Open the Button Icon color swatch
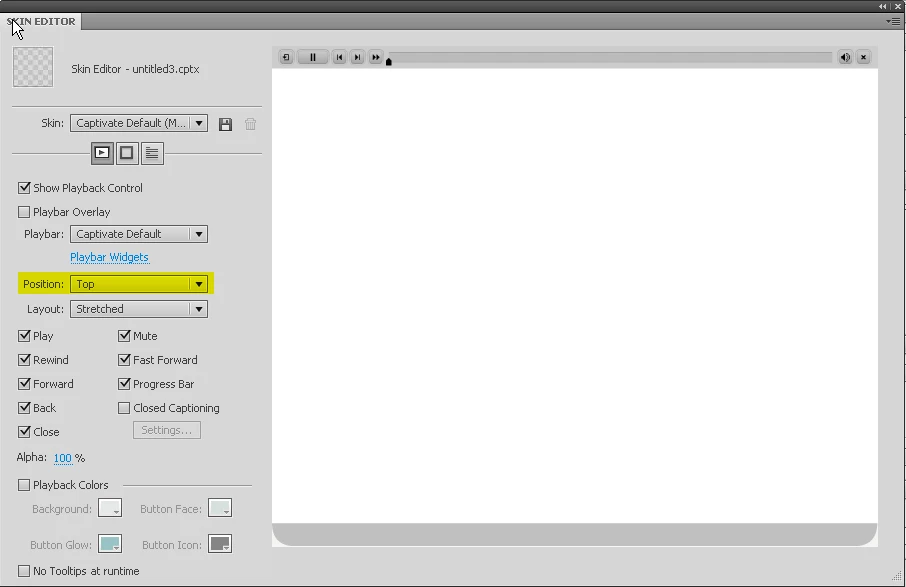The image size is (906, 587). pyautogui.click(x=220, y=544)
